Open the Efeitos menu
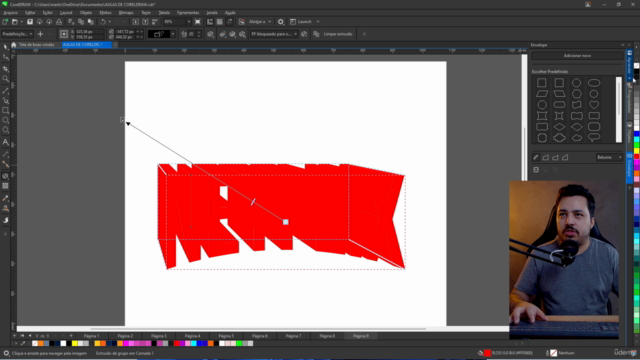The image size is (640, 360). coord(105,13)
